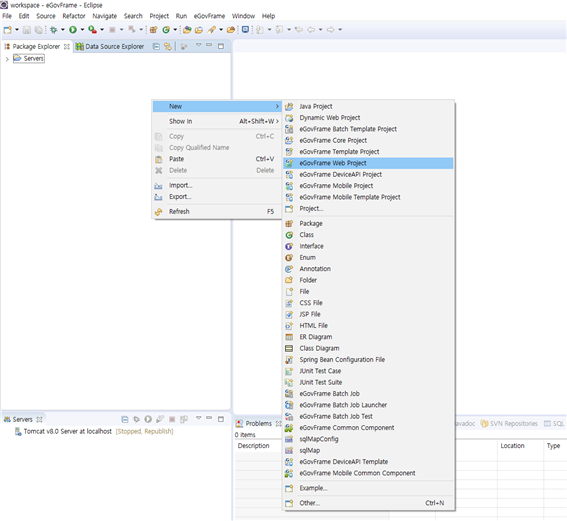567x521 pixels.
Task: Choose eGovFrame Template Project entry
Action: point(368,152)
